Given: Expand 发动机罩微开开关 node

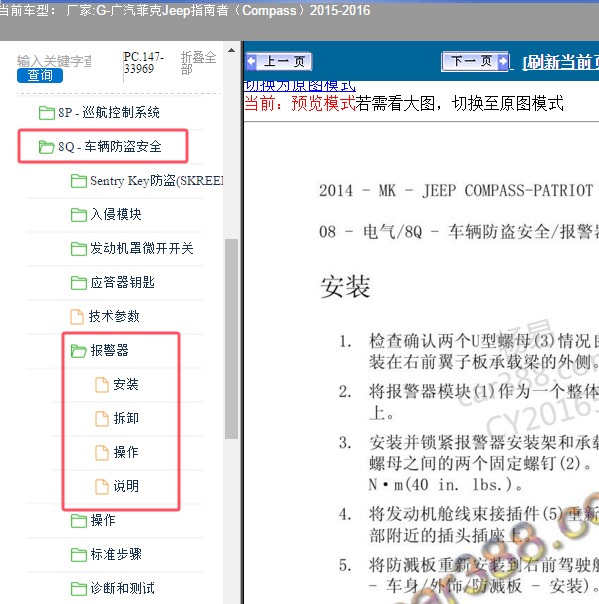Looking at the screenshot, I should tap(142, 248).
